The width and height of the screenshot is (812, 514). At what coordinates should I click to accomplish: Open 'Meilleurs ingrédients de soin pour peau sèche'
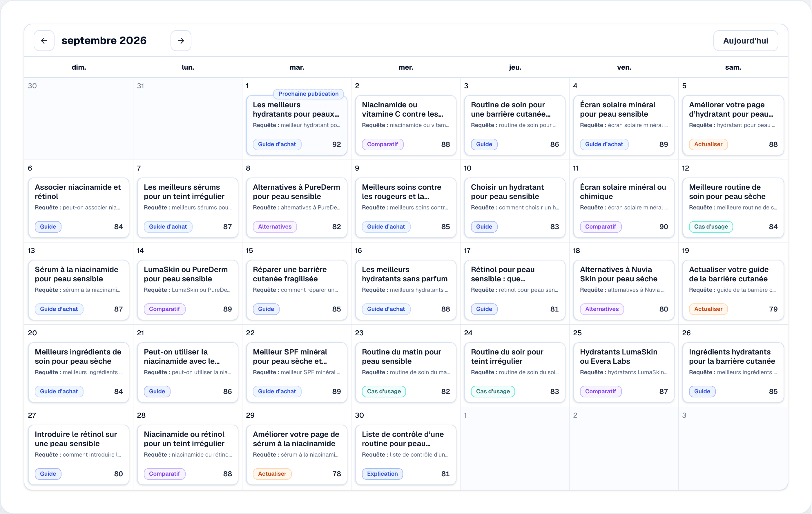click(79, 372)
